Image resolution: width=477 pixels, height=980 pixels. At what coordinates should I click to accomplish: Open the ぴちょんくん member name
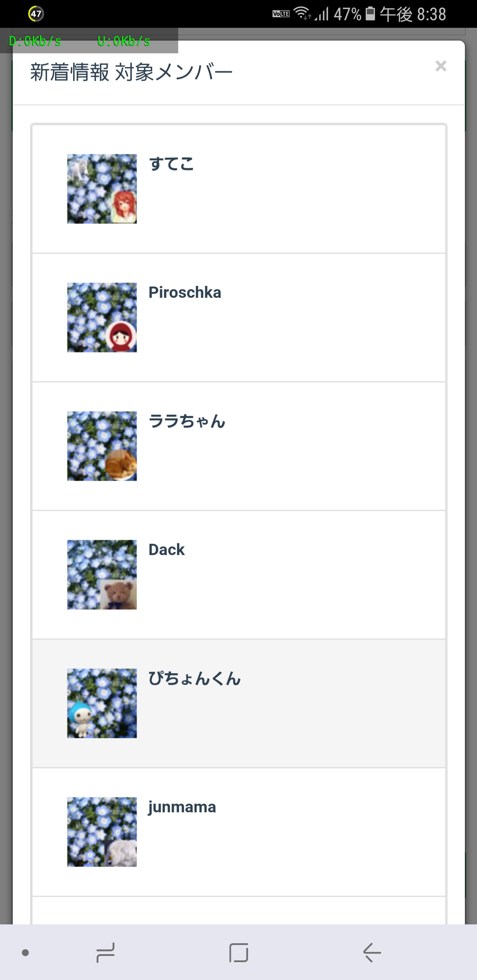(194, 678)
